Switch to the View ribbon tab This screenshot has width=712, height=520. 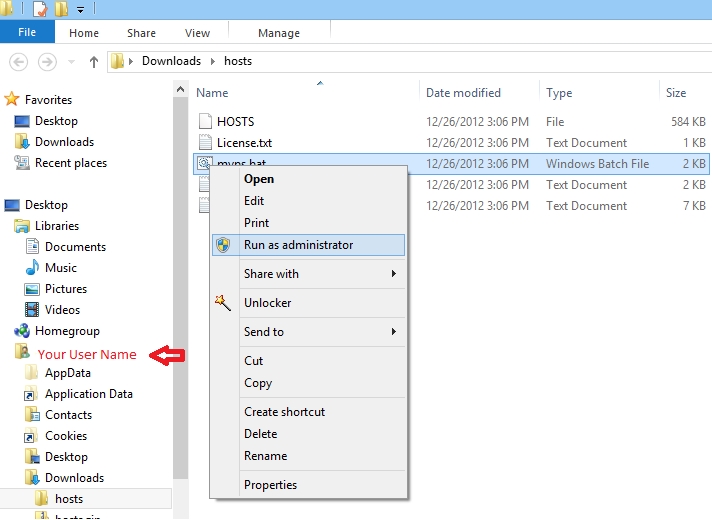198,33
